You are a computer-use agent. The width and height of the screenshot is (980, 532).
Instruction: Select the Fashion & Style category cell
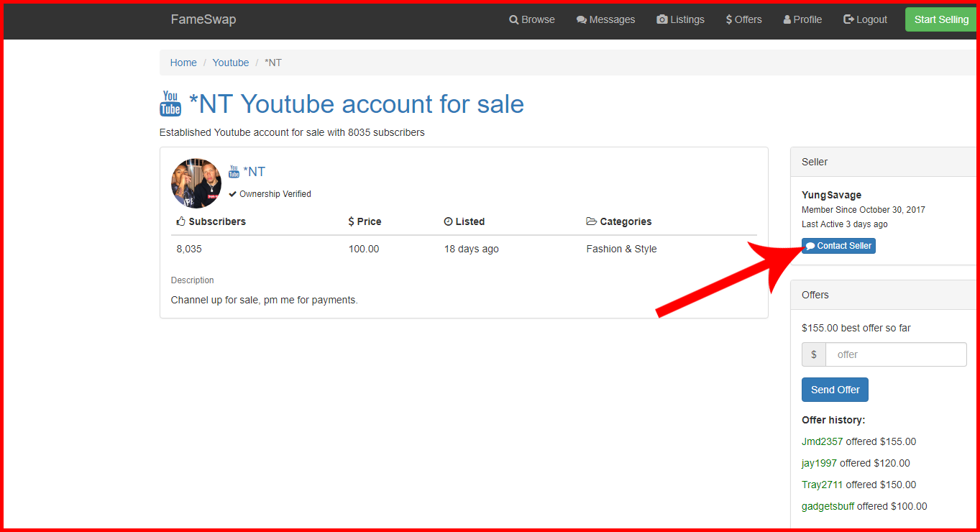[621, 249]
